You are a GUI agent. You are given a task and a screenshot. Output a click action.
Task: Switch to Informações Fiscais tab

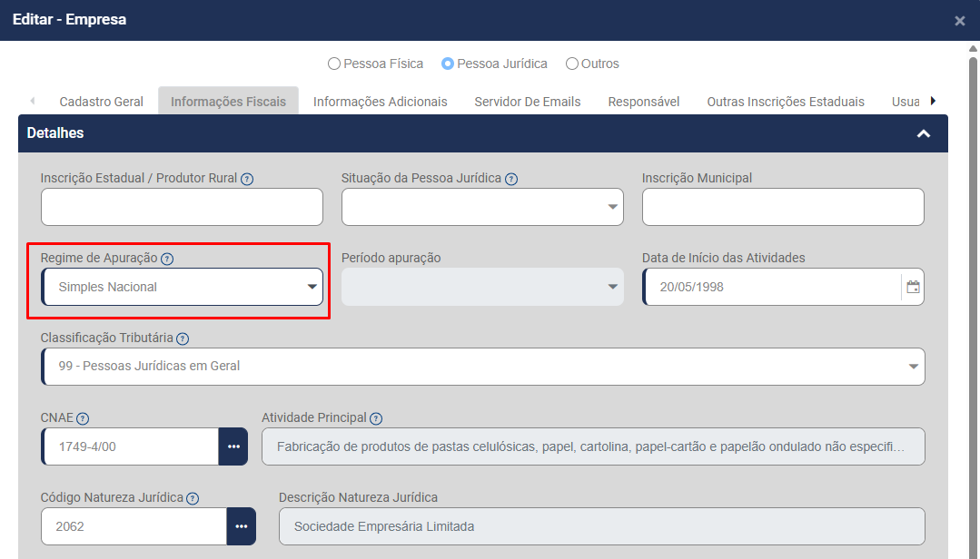(228, 102)
